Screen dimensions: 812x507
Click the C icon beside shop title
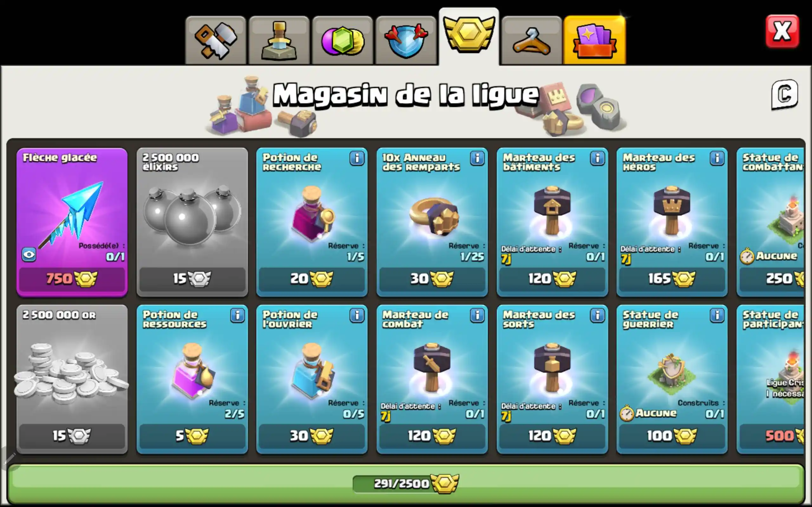tap(784, 94)
